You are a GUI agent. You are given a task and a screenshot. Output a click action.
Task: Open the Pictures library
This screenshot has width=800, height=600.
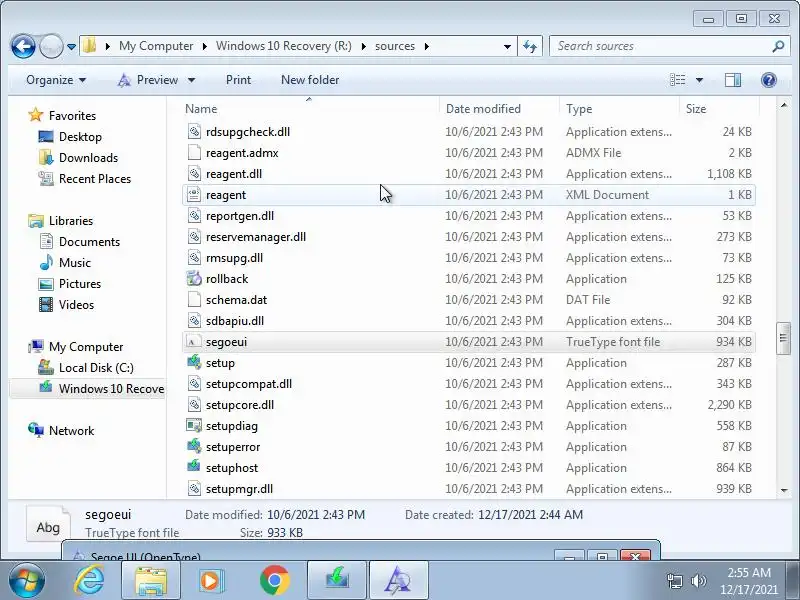80,284
